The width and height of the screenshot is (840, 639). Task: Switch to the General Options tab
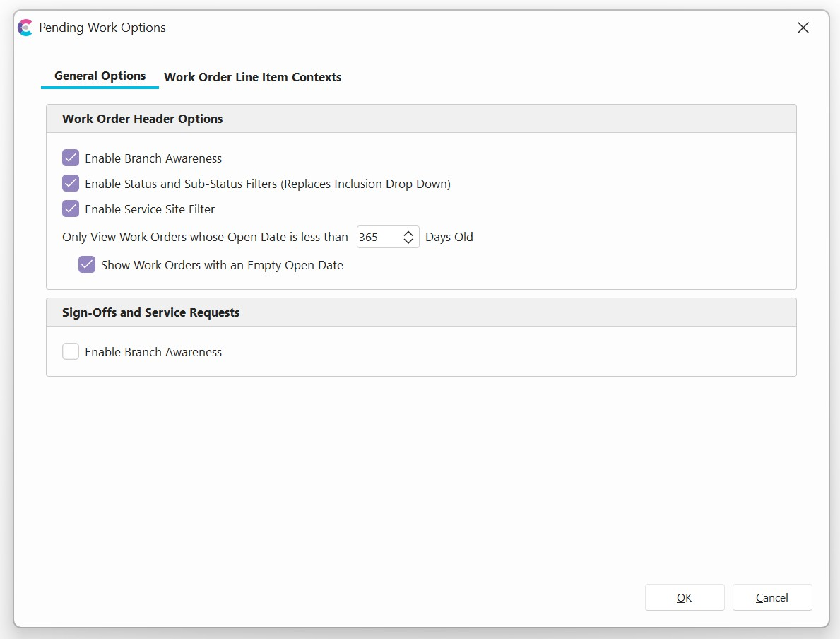(100, 76)
